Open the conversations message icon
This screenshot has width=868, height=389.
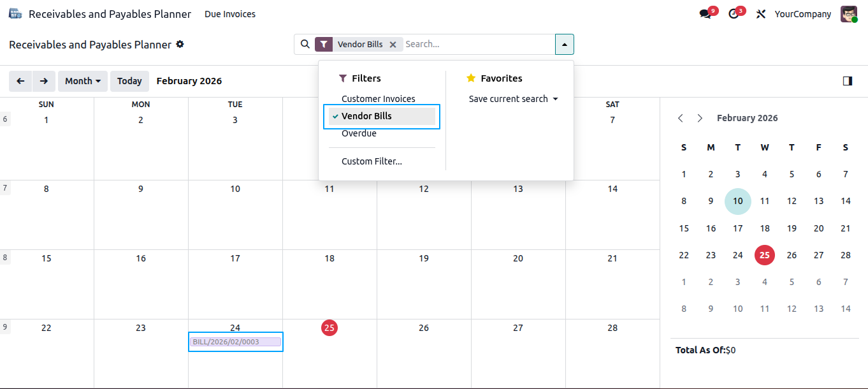(x=705, y=14)
